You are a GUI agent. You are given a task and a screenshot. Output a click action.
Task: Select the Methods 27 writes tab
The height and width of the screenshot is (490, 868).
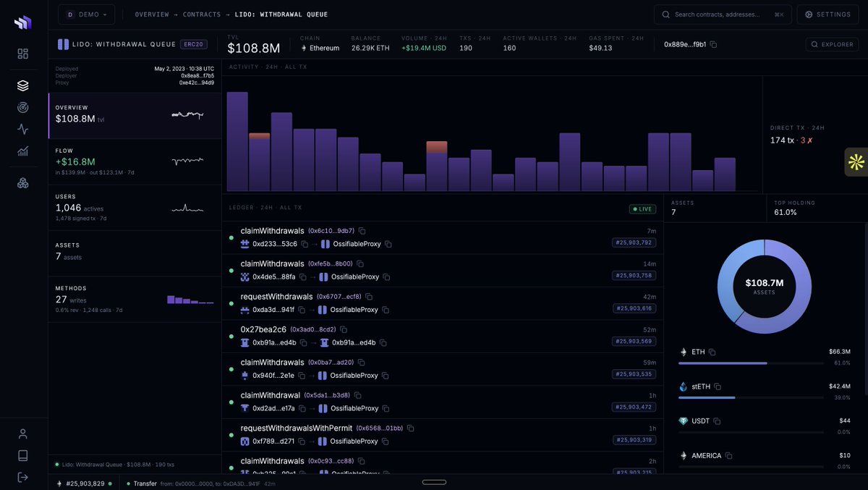135,299
